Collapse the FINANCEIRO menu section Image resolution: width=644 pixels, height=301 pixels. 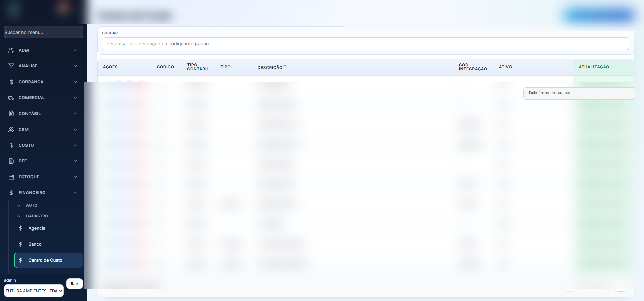click(75, 193)
